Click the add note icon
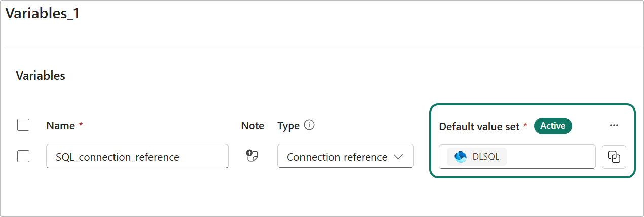Viewport: 644px width, 217px height. click(252, 156)
